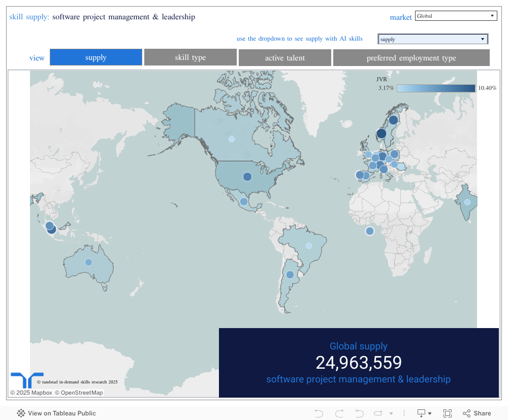Switch to the active talent view

pos(284,57)
